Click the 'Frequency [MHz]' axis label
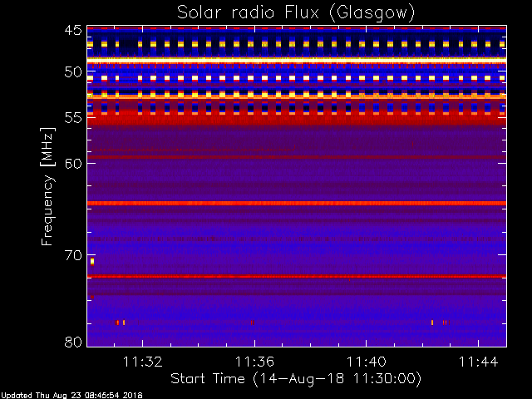The width and height of the screenshot is (532, 399). pyautogui.click(x=47, y=186)
